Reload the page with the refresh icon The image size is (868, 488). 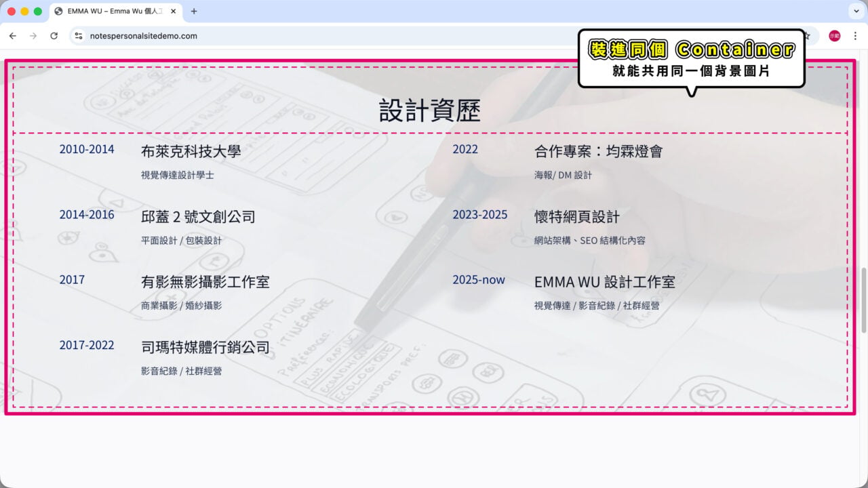tap(54, 36)
